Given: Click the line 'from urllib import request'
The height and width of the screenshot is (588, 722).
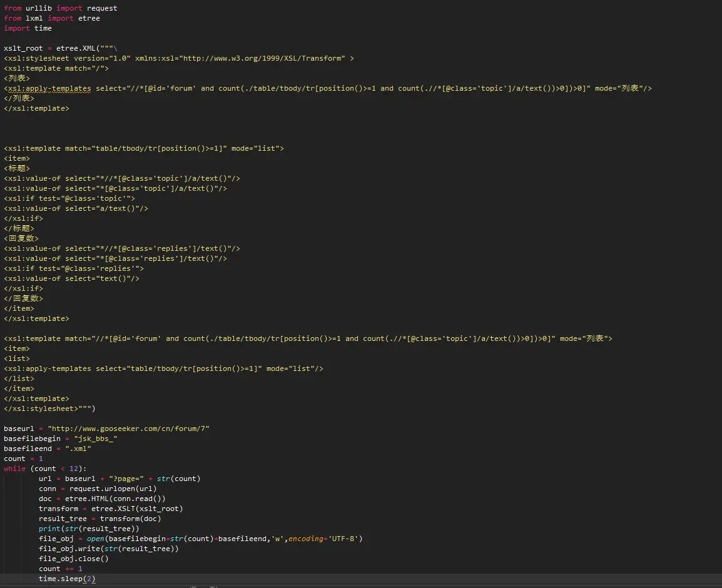Looking at the screenshot, I should 60,8.
